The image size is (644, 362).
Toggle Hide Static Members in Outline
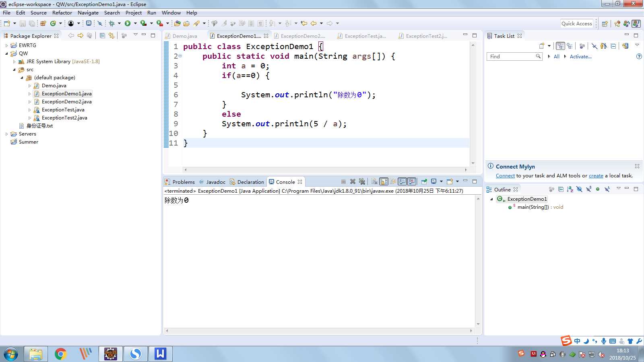pyautogui.click(x=588, y=189)
